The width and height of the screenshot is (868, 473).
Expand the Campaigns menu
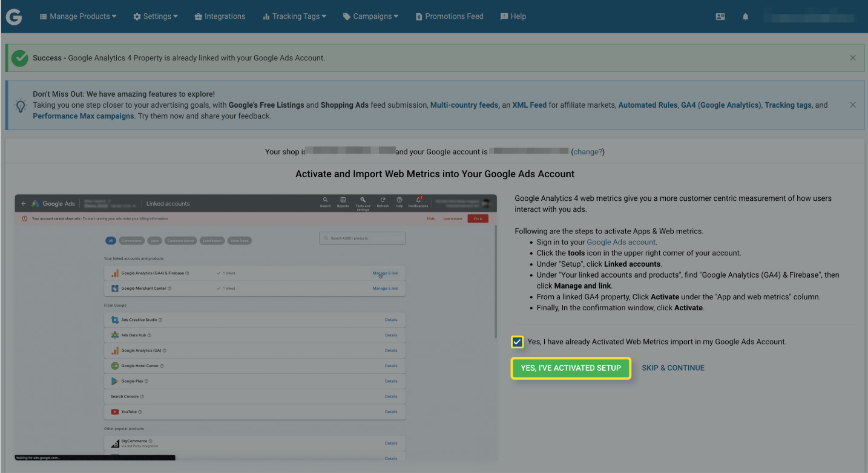coord(370,16)
